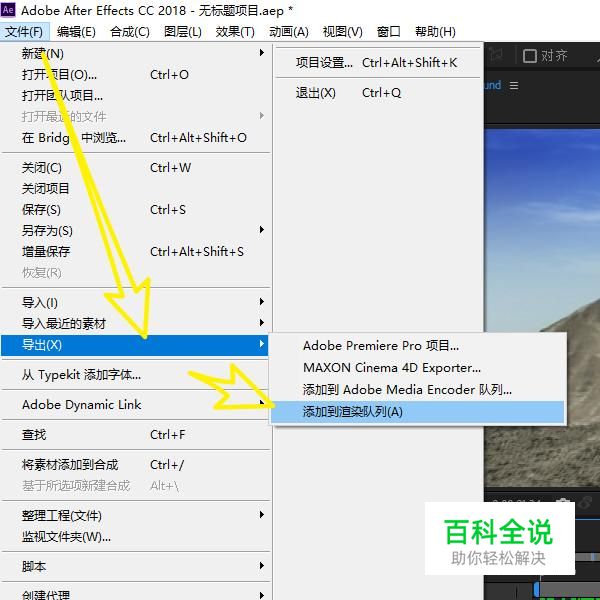
Task: Choose 添加到 Adobe Media Encoder 队列...
Action: click(x=417, y=390)
